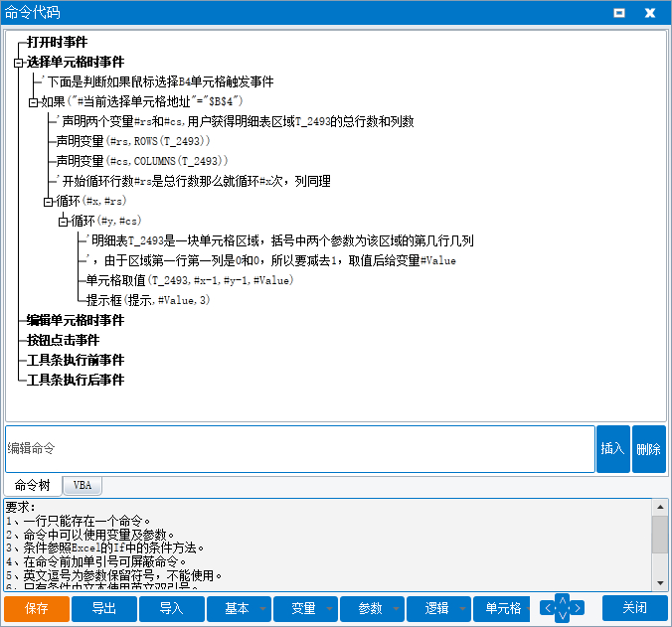Collapse the 选择单元格时事件 tree node
The image size is (672, 627).
click(17, 63)
